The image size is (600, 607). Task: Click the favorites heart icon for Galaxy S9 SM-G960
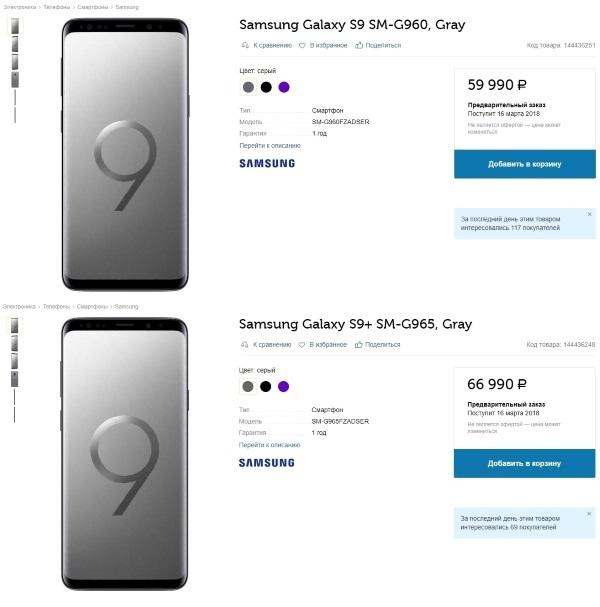(x=302, y=45)
